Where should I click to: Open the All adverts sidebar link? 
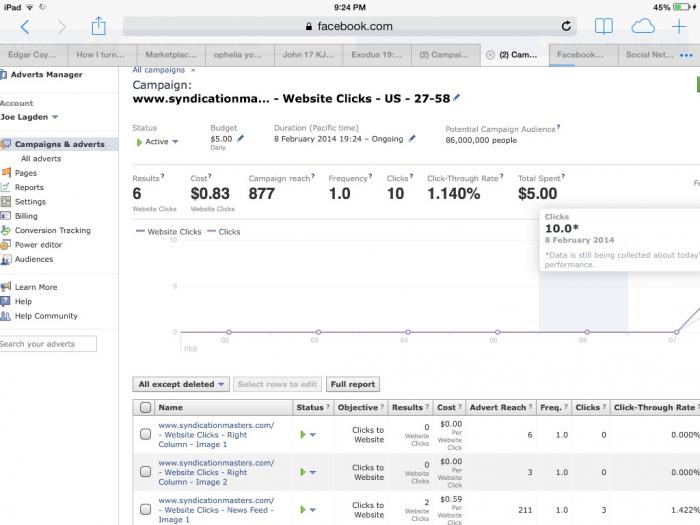41,158
